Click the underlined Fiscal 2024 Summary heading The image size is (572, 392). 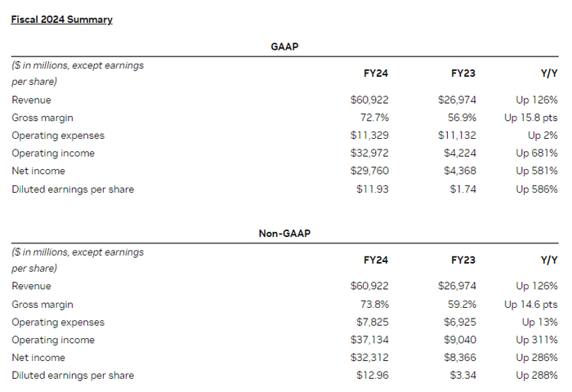click(62, 20)
